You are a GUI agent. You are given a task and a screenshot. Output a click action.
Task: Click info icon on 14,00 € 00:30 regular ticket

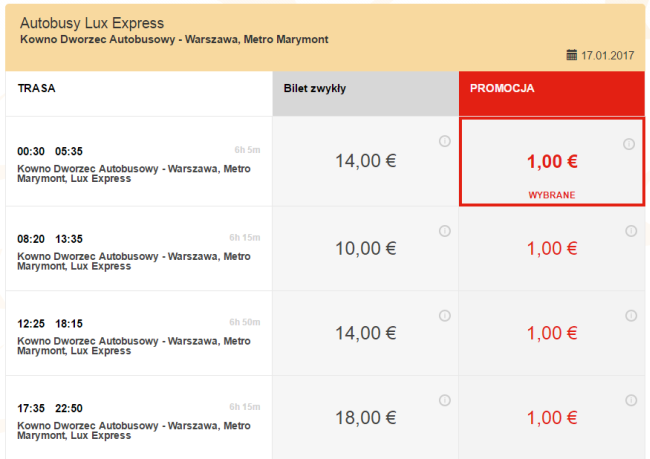coord(445,141)
